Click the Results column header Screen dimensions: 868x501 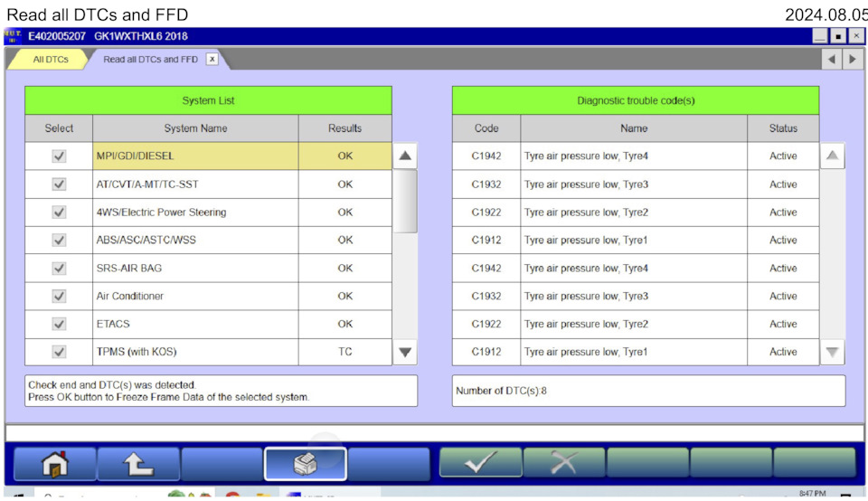[x=344, y=128]
